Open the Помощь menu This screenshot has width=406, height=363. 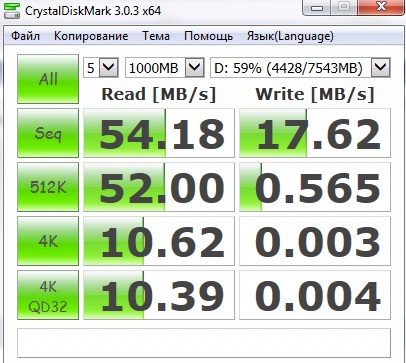point(208,36)
